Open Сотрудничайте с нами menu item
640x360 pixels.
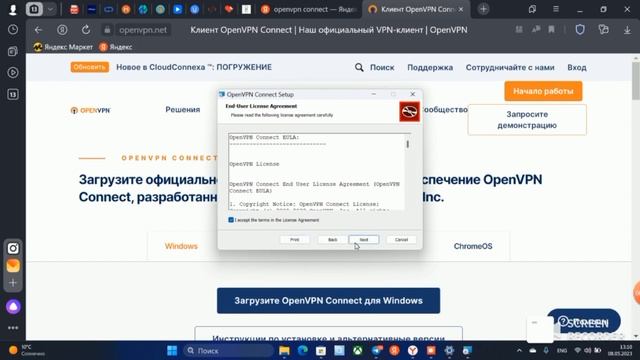[x=510, y=67]
